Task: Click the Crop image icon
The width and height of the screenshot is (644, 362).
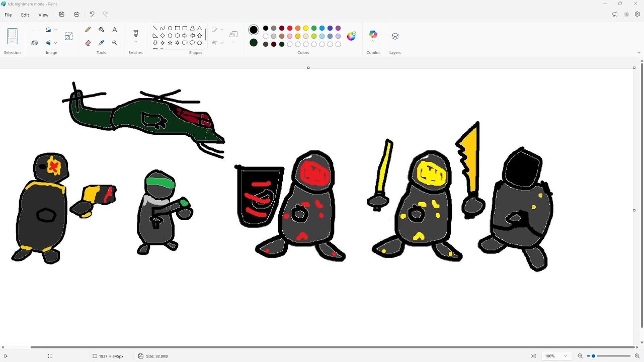Action: pos(35,30)
